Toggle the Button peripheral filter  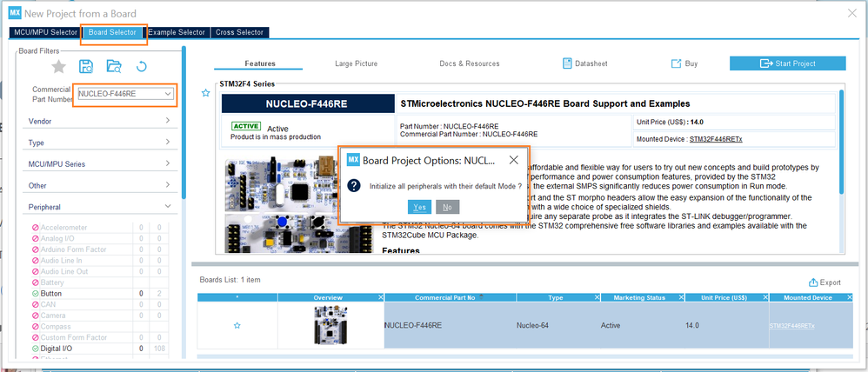coord(36,294)
